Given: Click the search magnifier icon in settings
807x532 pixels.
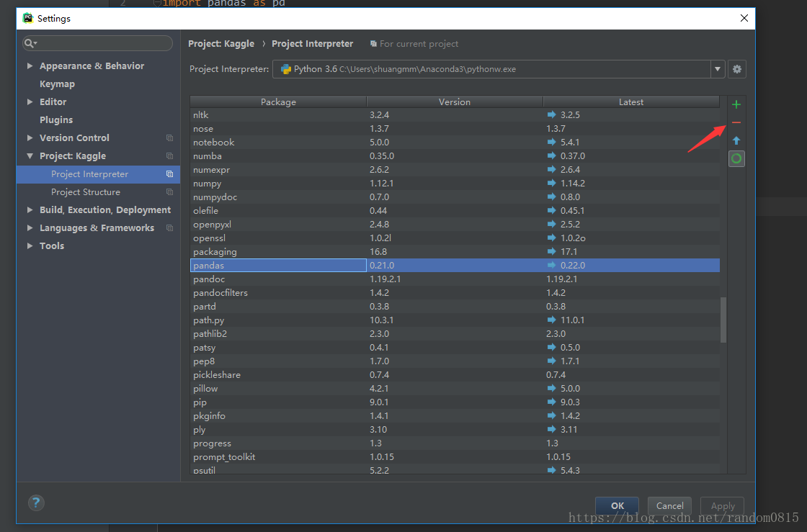Looking at the screenshot, I should click(x=30, y=43).
